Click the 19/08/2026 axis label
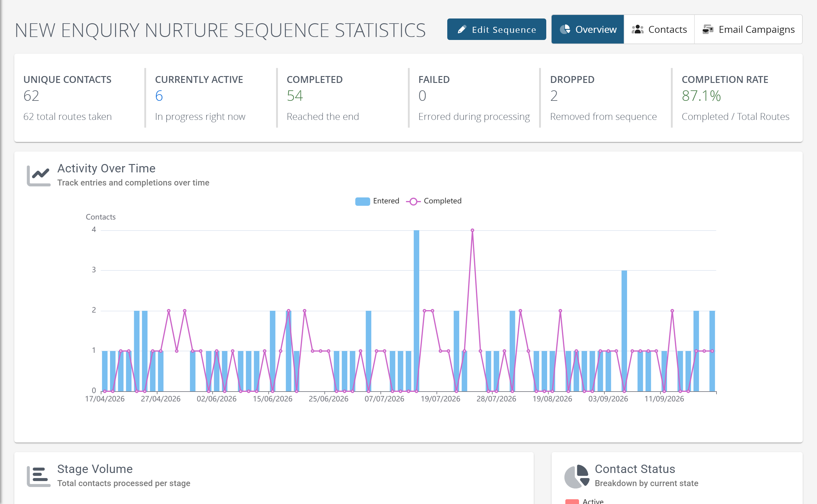 [x=553, y=399]
